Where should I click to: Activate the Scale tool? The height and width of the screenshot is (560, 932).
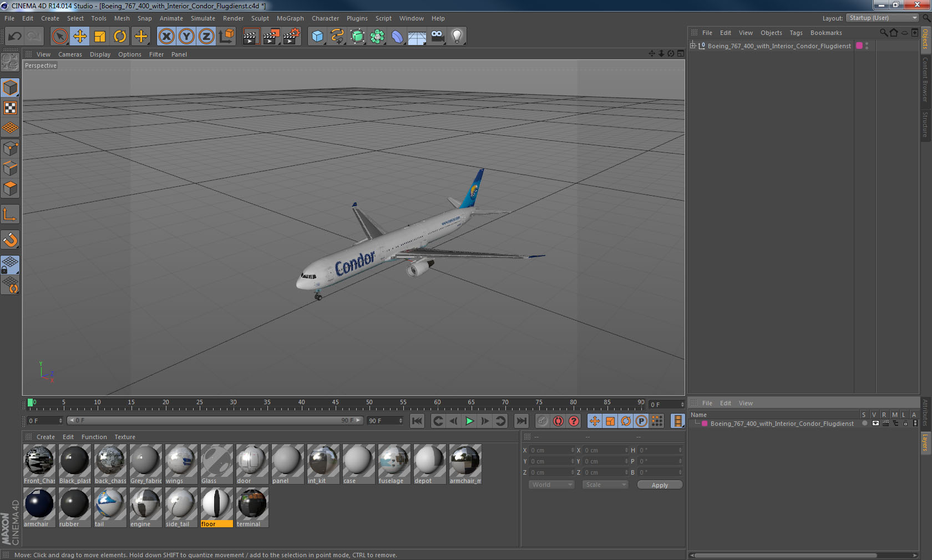[x=100, y=37]
